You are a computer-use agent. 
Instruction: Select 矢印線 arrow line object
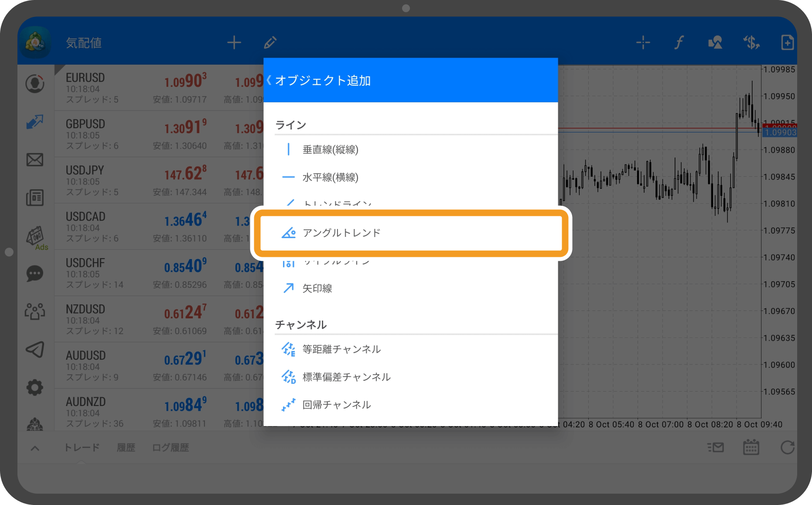(411, 288)
